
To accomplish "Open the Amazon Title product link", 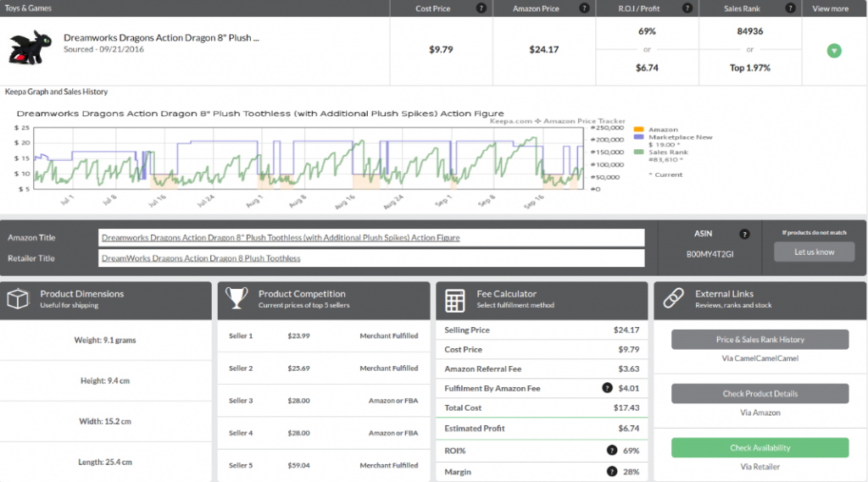I will click(281, 237).
